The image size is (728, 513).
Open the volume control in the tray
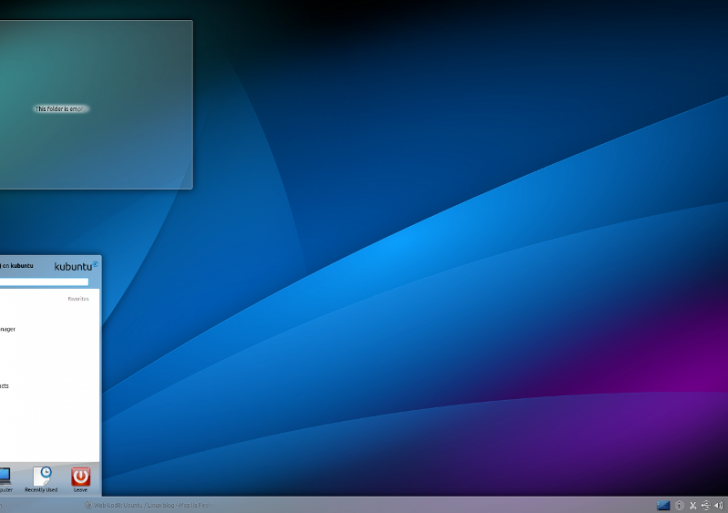719,505
